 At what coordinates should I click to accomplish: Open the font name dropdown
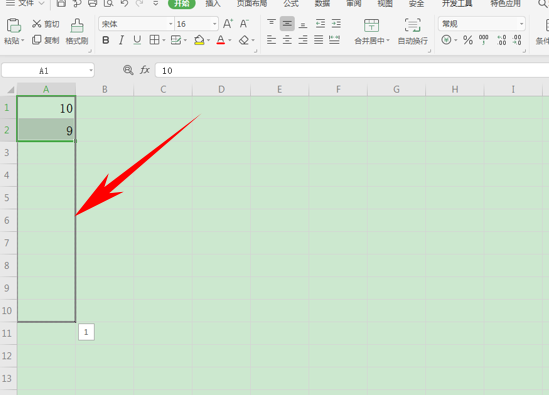click(x=171, y=24)
